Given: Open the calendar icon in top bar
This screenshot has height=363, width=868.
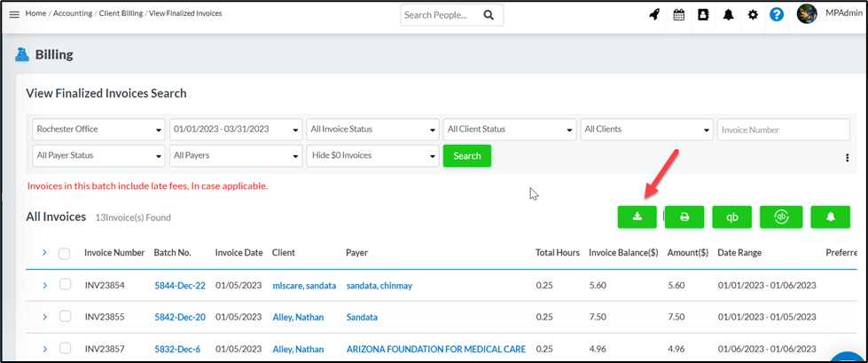Looking at the screenshot, I should pos(679,15).
